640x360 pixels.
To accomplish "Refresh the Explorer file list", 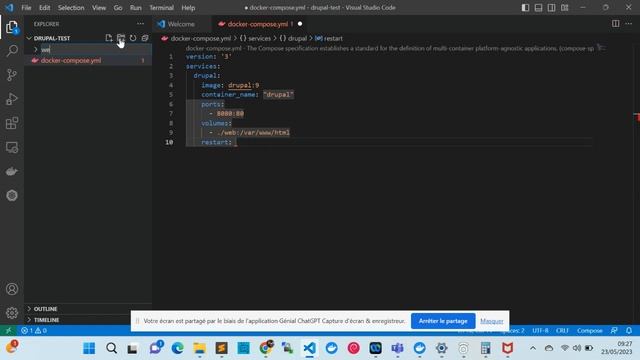I will tap(133, 38).
